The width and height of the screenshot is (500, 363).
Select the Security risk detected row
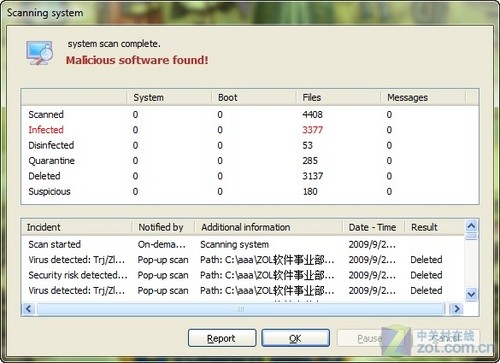point(243,275)
